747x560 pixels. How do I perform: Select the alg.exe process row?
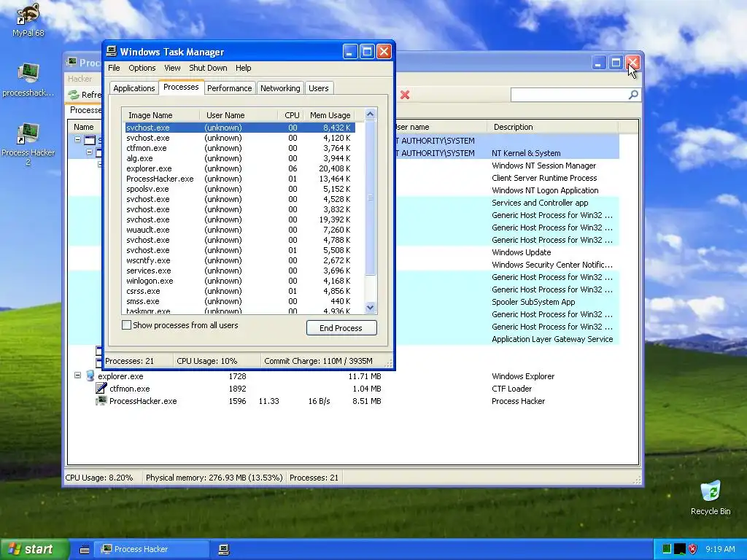(x=239, y=158)
